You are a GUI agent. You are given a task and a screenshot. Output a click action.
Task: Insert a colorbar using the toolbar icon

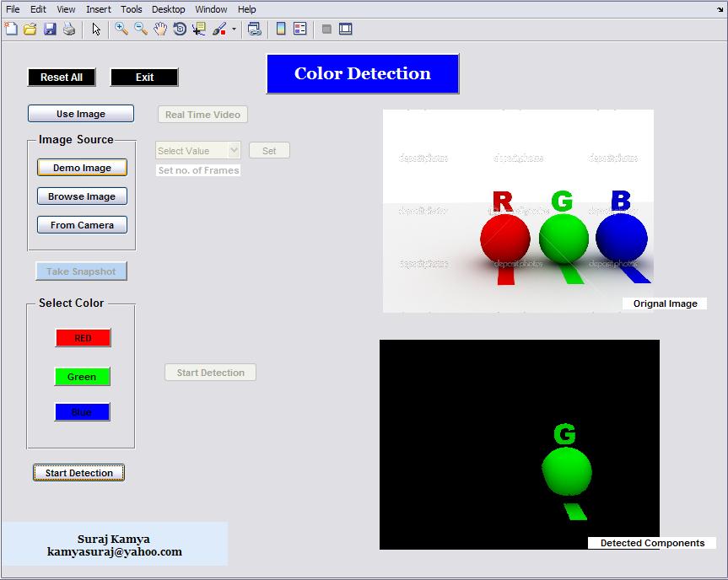pyautogui.click(x=281, y=29)
